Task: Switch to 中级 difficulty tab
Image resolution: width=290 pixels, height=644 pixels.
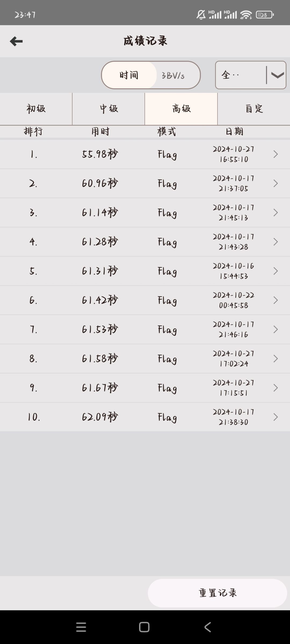Action: 108,109
